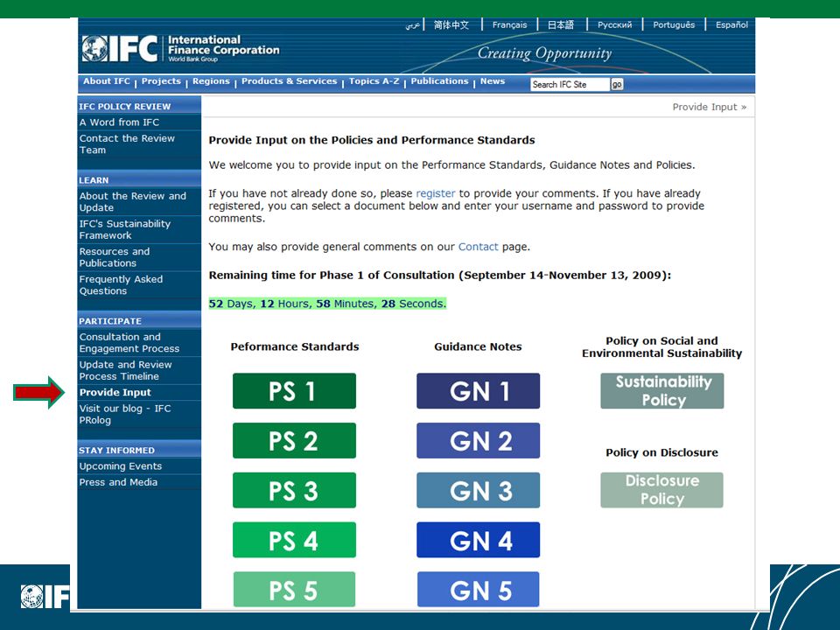Click International Finance Corporation header title
The width and height of the screenshot is (840, 630).
coord(223,45)
